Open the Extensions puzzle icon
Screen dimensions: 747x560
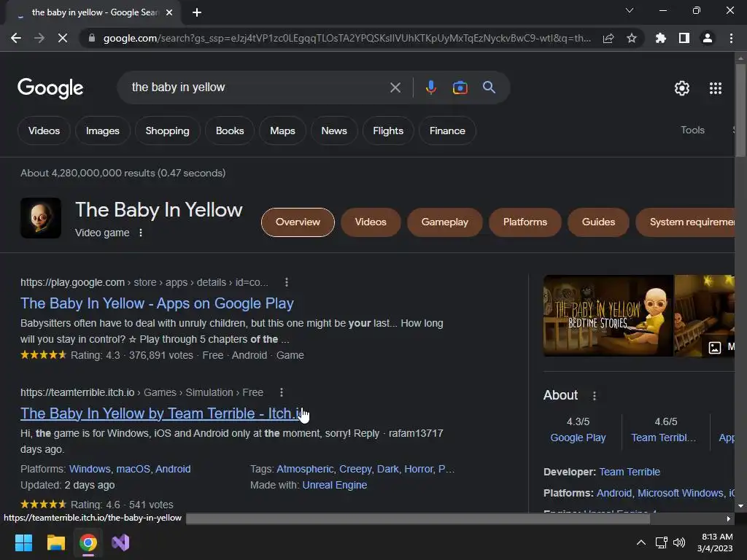click(661, 38)
